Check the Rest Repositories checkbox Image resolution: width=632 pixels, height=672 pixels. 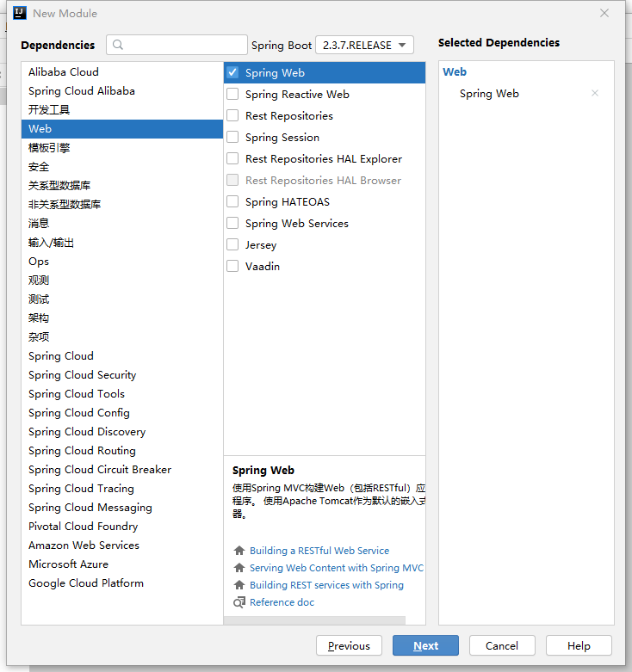coord(232,115)
